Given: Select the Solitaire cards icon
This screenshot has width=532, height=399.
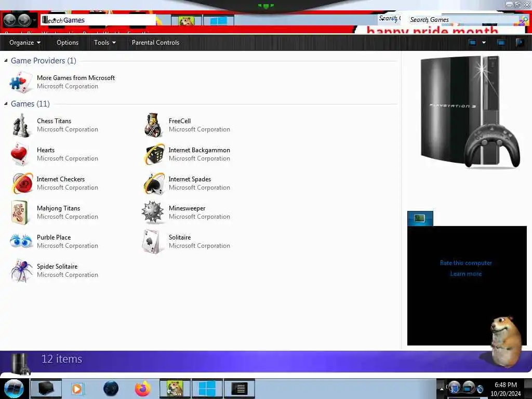Looking at the screenshot, I should coord(151,242).
